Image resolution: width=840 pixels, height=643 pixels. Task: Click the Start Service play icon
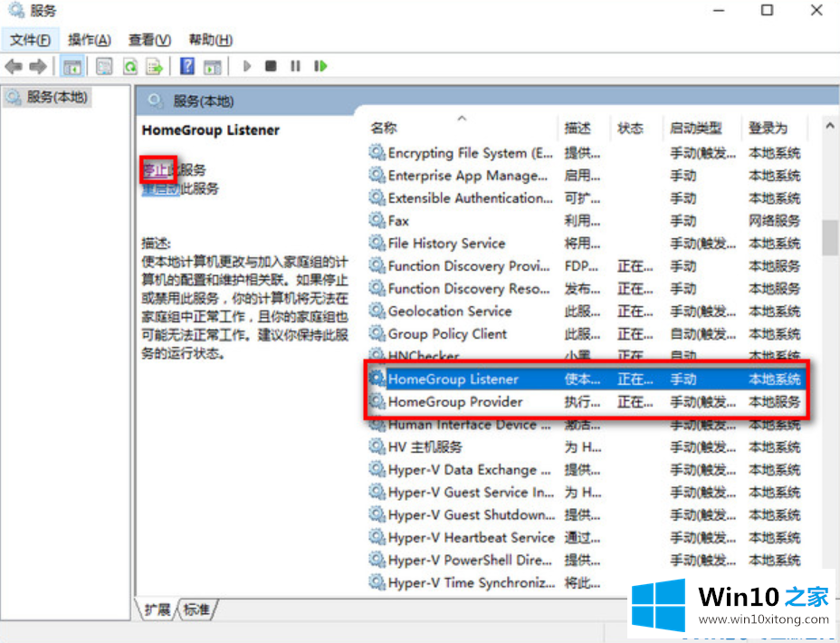coord(247,66)
